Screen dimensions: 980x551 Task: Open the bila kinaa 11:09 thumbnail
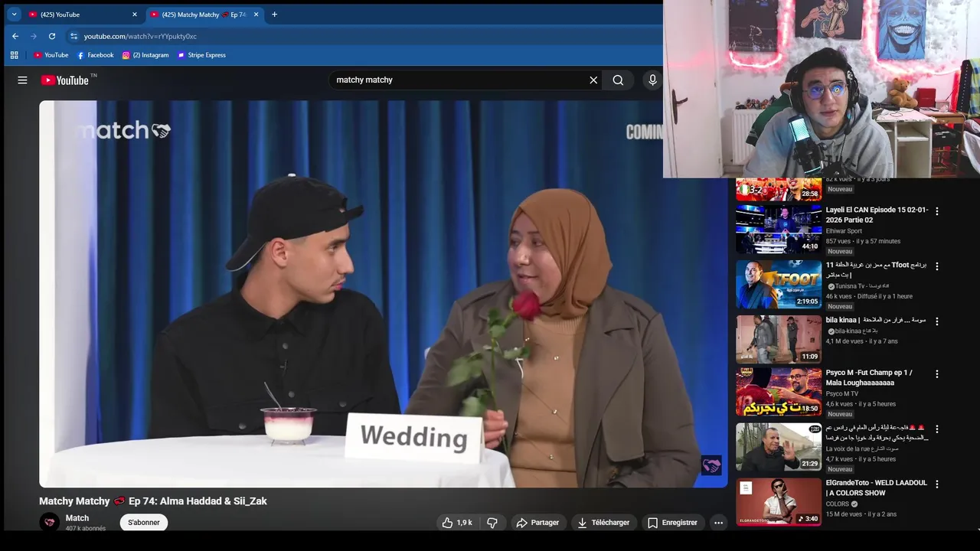click(779, 339)
